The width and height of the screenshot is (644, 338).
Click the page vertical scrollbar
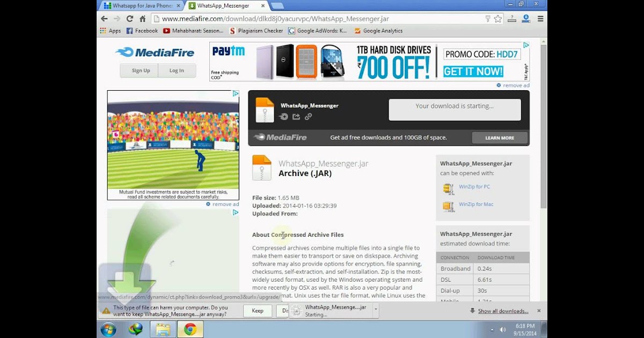(x=543, y=126)
